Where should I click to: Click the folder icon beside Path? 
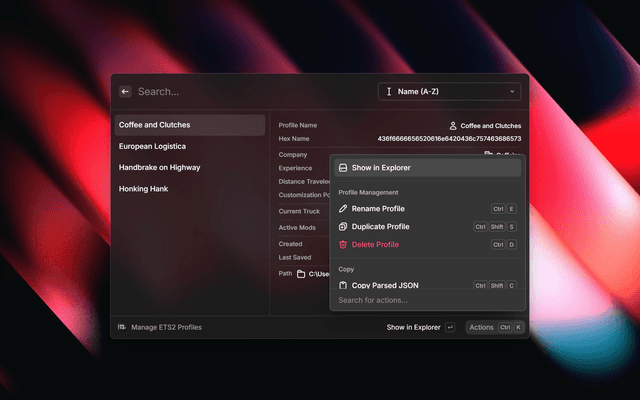[x=301, y=274]
